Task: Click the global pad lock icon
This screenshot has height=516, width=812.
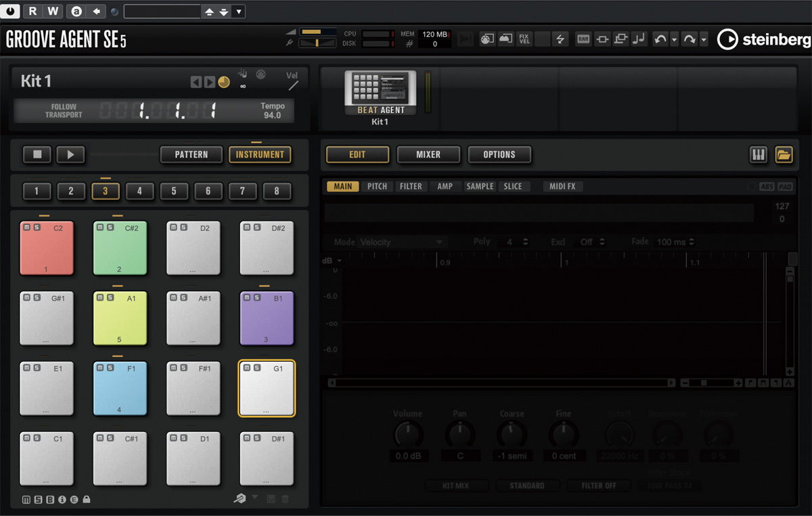Action: point(86,500)
